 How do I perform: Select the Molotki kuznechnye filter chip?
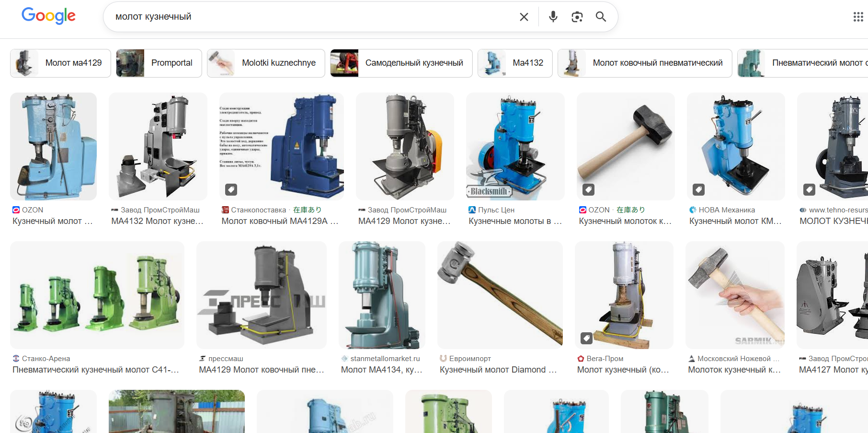266,63
